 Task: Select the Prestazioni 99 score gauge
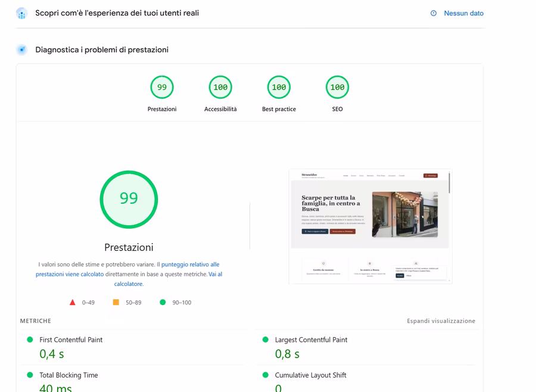coord(162,87)
